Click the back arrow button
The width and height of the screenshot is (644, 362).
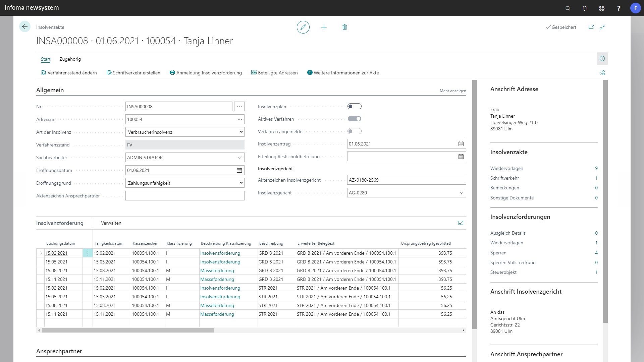click(x=25, y=27)
